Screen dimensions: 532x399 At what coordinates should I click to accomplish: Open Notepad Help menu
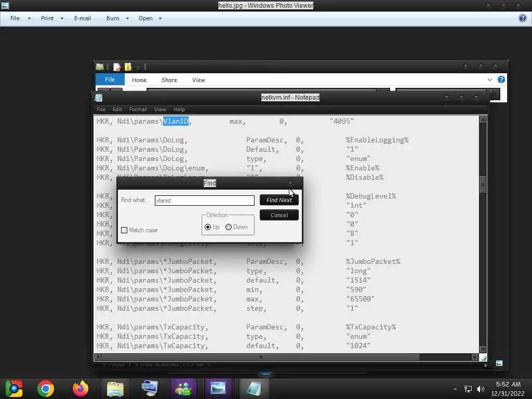pos(179,109)
